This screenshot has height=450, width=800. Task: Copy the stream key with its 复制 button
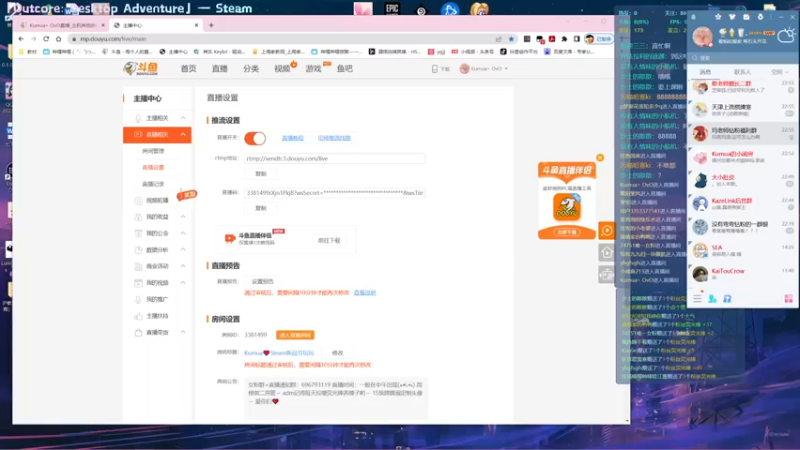261,208
